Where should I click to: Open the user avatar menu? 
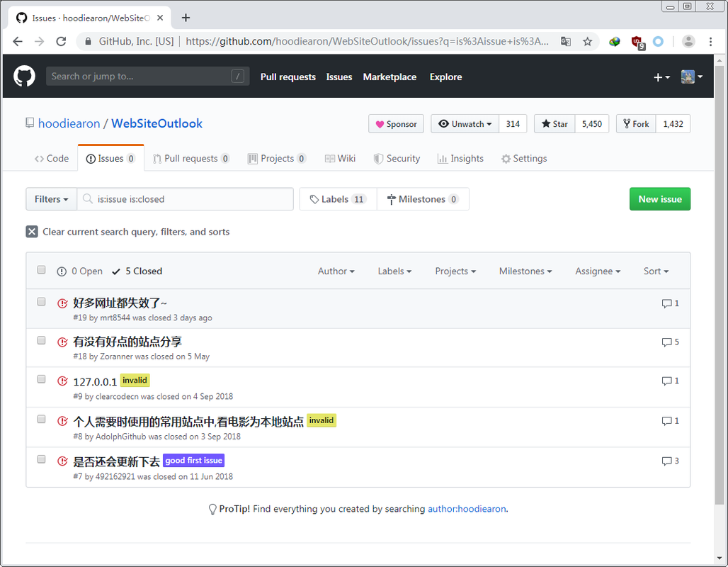(691, 77)
